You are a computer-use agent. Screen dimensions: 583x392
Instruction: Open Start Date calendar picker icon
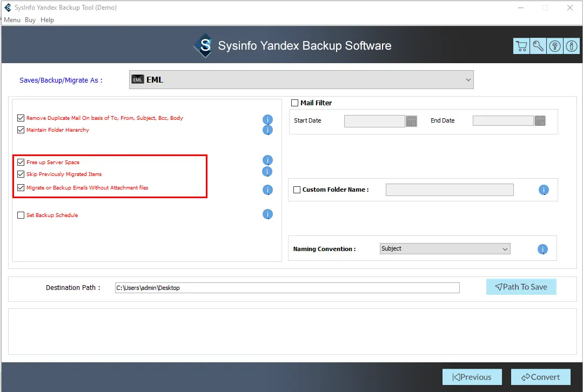[412, 121]
